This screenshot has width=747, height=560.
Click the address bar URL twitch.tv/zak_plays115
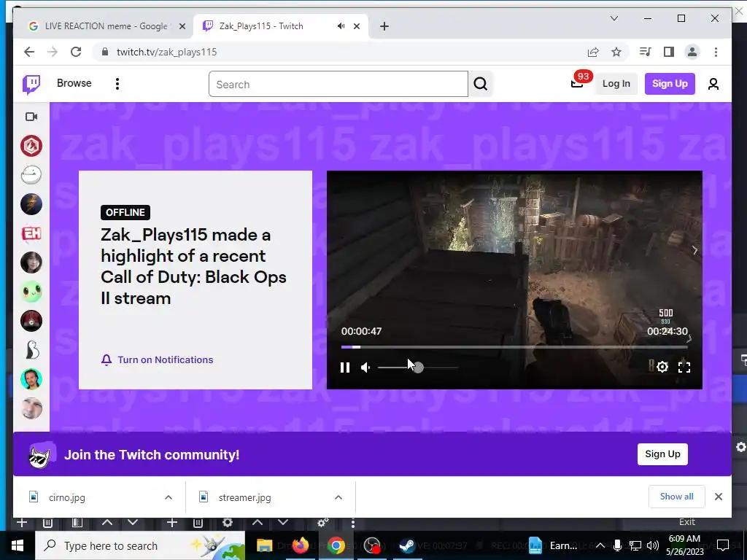(x=167, y=52)
